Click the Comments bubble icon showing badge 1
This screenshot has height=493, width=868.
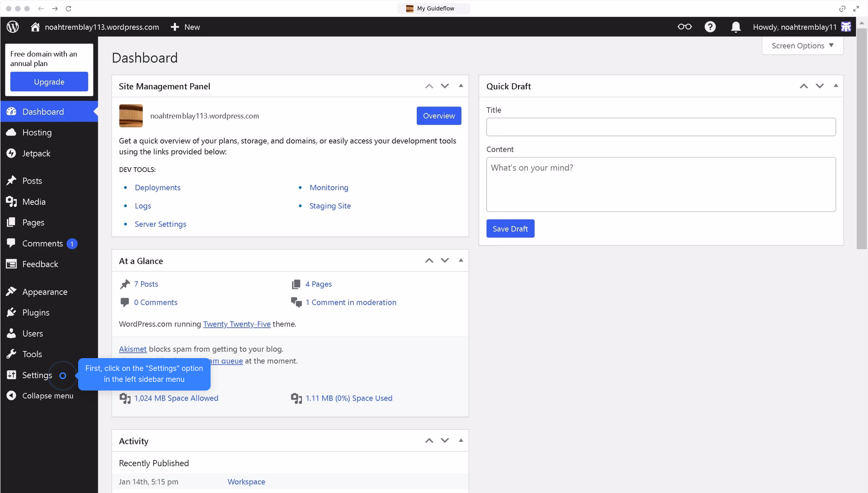pos(11,243)
